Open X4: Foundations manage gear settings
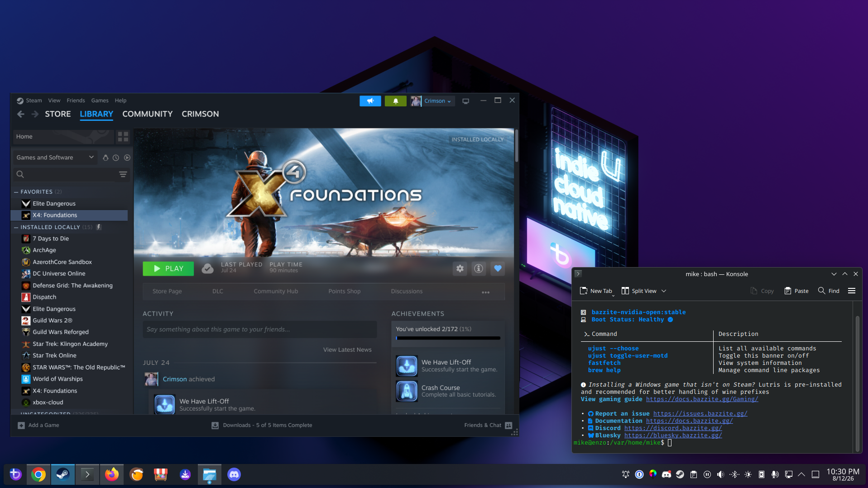Screen dimensions: 868x488 click(460, 269)
